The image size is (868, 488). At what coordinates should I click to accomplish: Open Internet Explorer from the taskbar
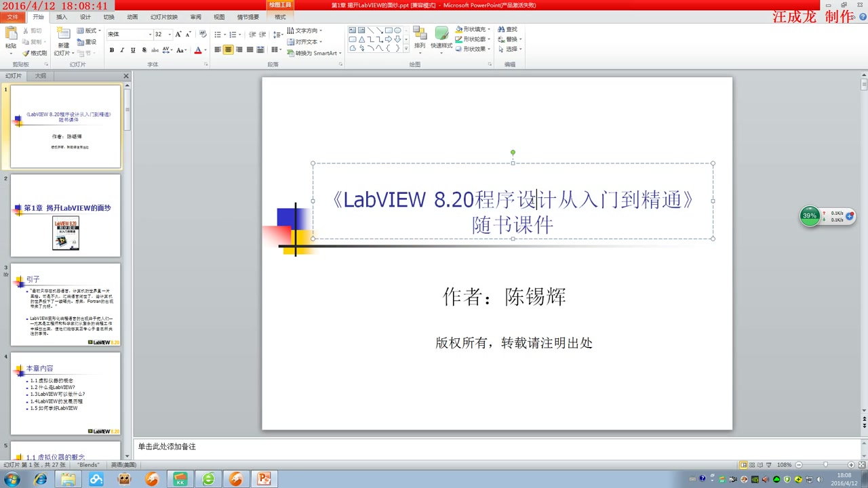pyautogui.click(x=41, y=479)
